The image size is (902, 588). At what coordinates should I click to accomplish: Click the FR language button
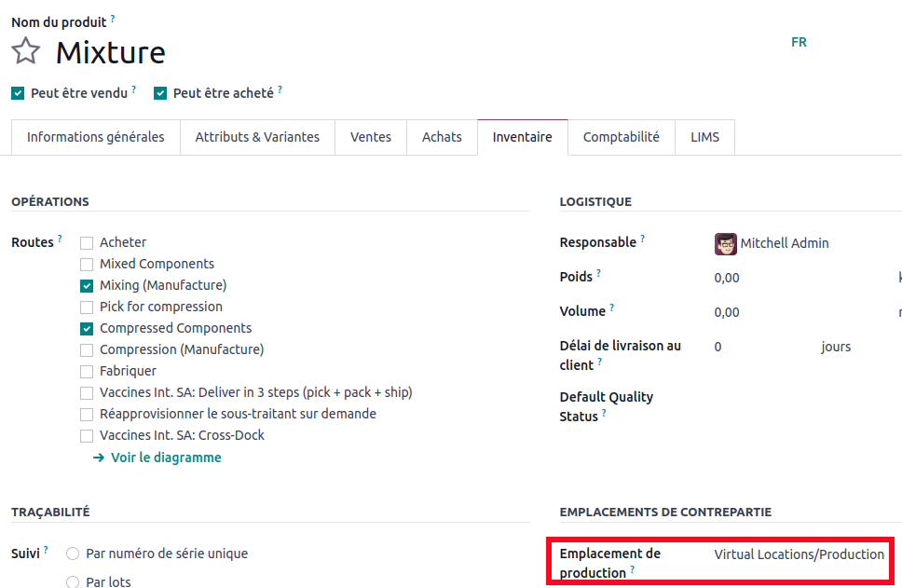(799, 42)
